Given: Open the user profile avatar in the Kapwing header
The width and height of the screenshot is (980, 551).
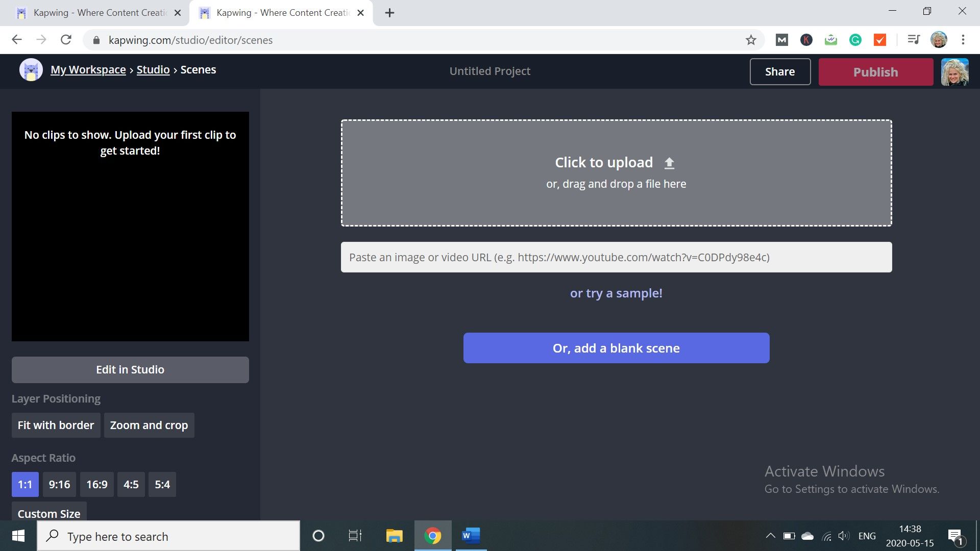Looking at the screenshot, I should click(x=954, y=72).
